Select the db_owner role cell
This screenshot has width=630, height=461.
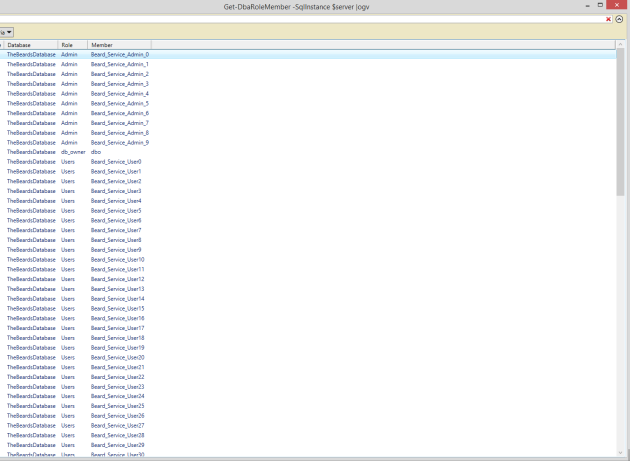(x=73, y=152)
